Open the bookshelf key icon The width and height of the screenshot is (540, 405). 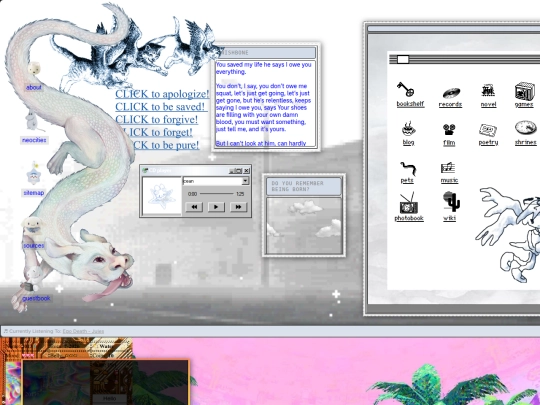click(x=405, y=90)
